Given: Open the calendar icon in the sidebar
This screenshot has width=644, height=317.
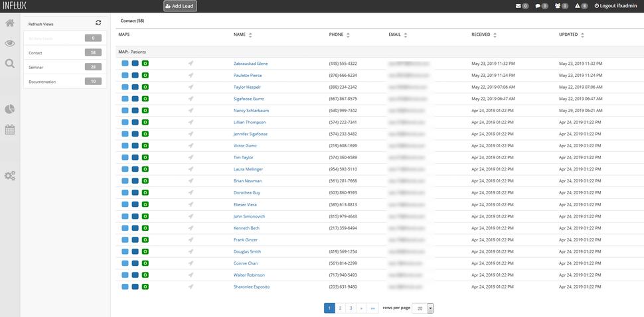Looking at the screenshot, I should point(10,129).
